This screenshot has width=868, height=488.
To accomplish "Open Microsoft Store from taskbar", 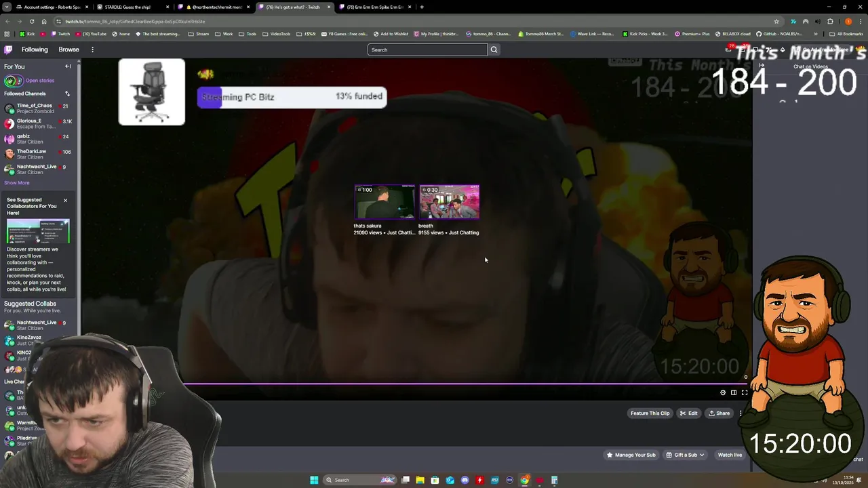I will pos(435,480).
